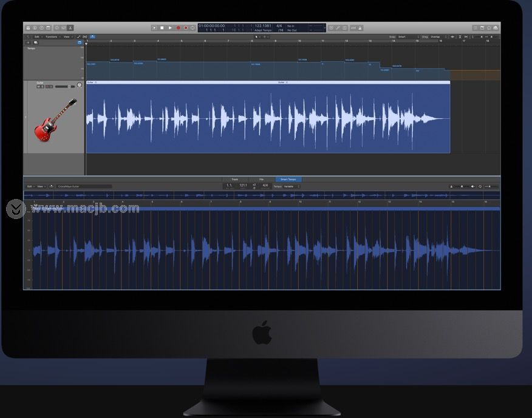Click the audio file name field in editor
Image resolution: width=532 pixels, height=418 pixels.
point(84,186)
